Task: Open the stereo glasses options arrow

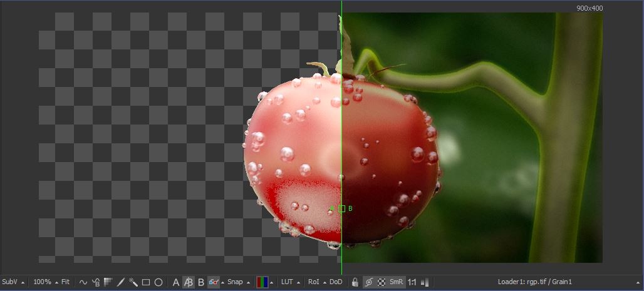Action: 222,282
